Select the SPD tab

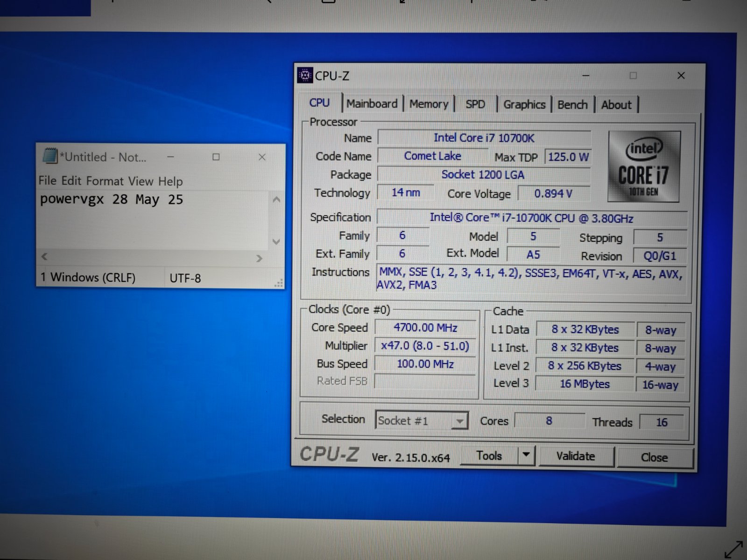tap(475, 104)
